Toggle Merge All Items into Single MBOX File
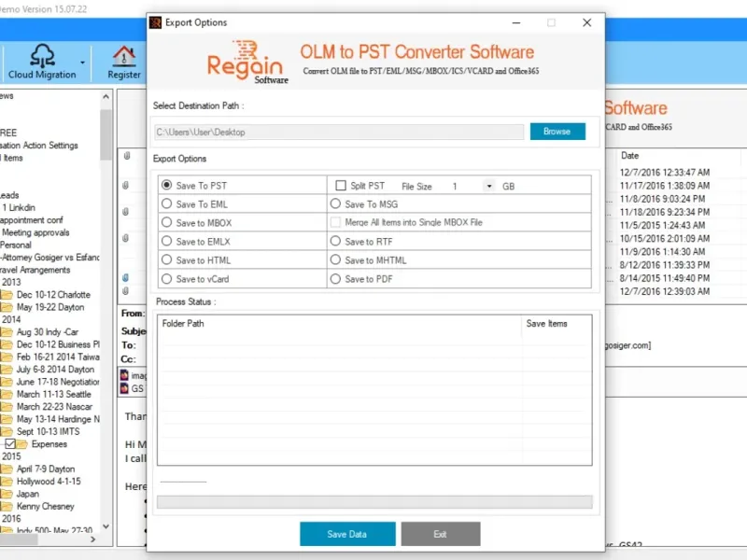Screen dimensions: 747x560 click(x=335, y=222)
